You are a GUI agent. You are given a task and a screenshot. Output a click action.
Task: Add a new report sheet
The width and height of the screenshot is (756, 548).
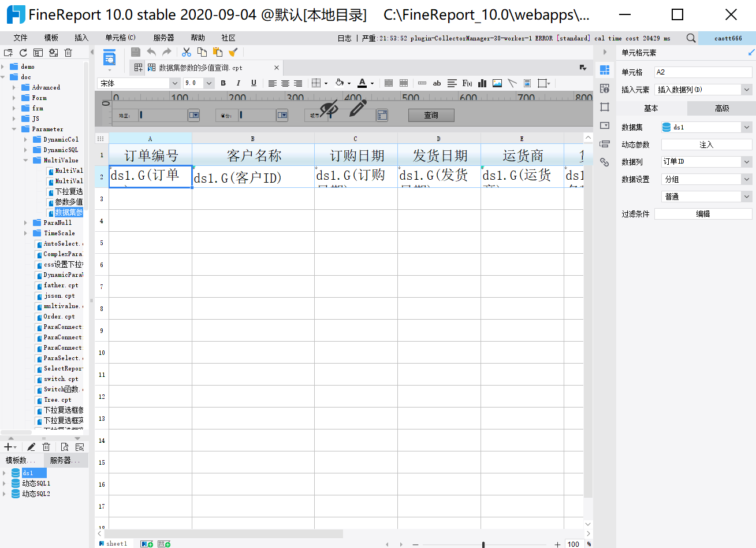coord(147,544)
